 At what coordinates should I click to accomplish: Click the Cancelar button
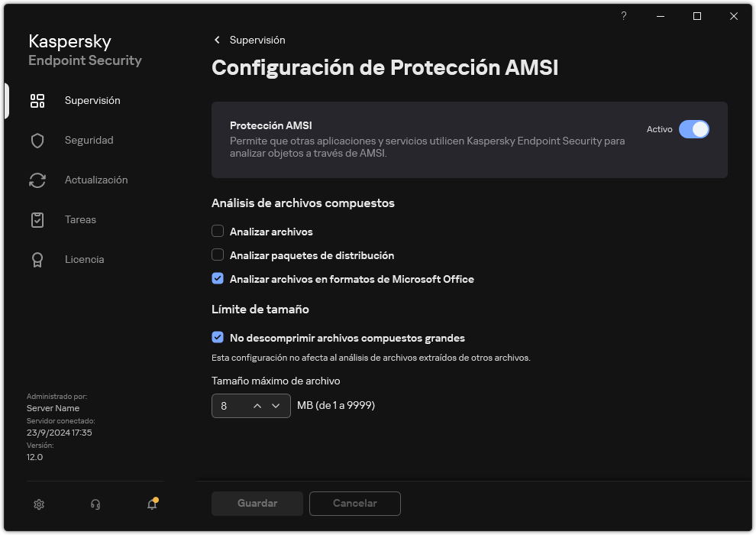coord(354,503)
